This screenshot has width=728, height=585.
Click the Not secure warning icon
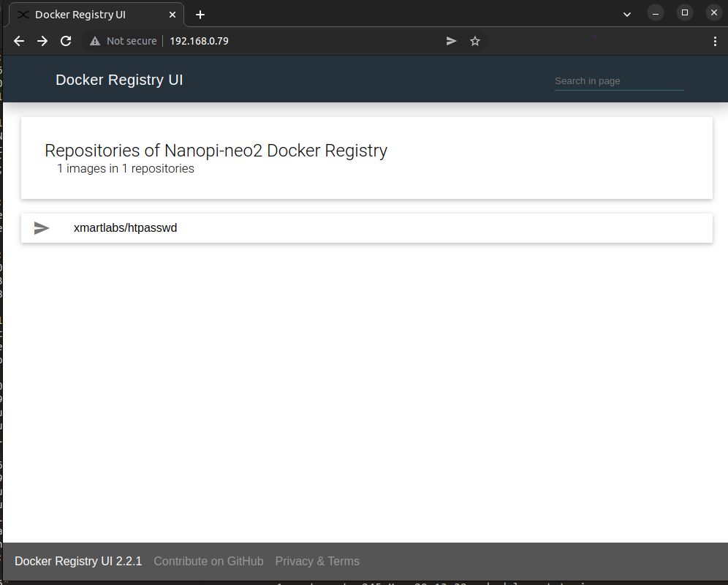click(x=96, y=41)
